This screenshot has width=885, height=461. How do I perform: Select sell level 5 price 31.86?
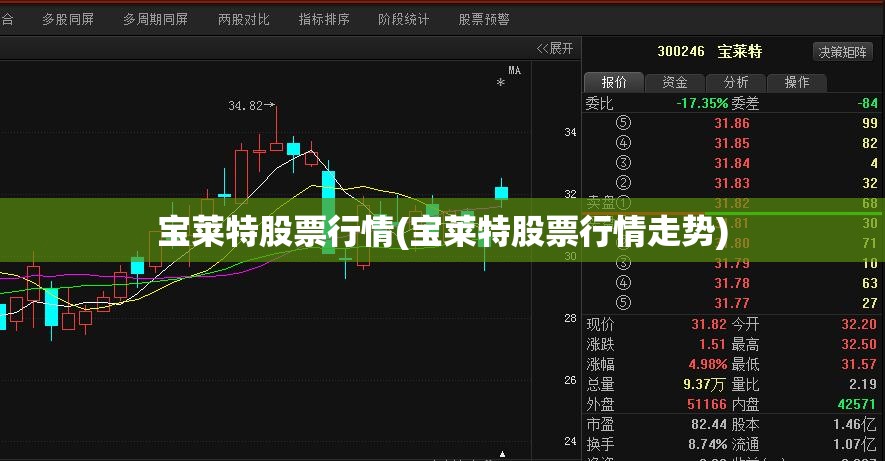click(x=732, y=124)
